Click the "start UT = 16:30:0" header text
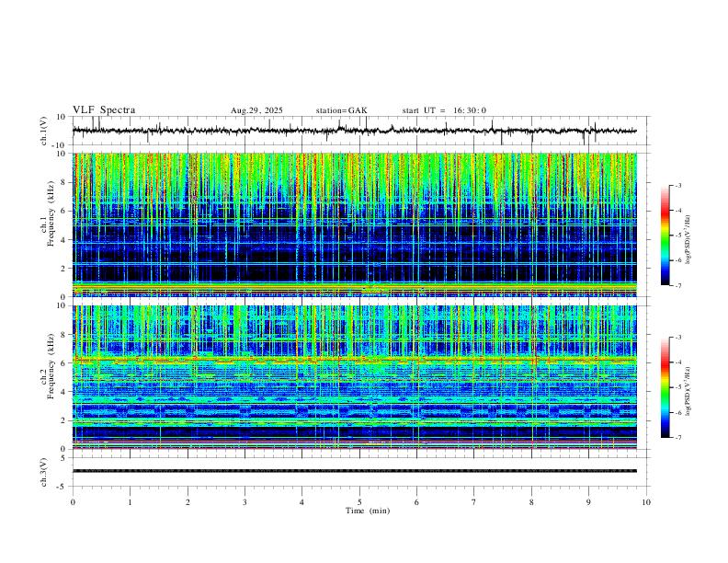This screenshot has height=563, width=728. [x=444, y=110]
